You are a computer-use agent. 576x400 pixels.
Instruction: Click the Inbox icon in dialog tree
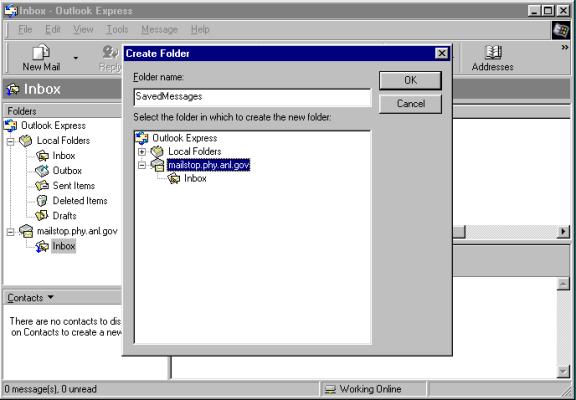pos(174,179)
